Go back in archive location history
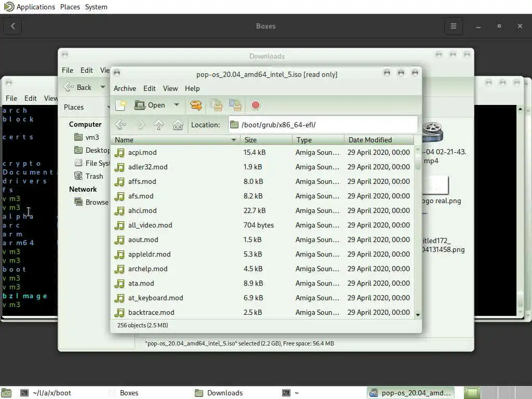The width and height of the screenshot is (532, 399). coord(121,125)
